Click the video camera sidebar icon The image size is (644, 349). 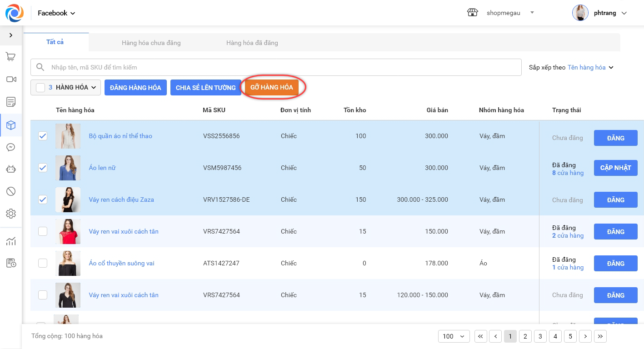11,80
